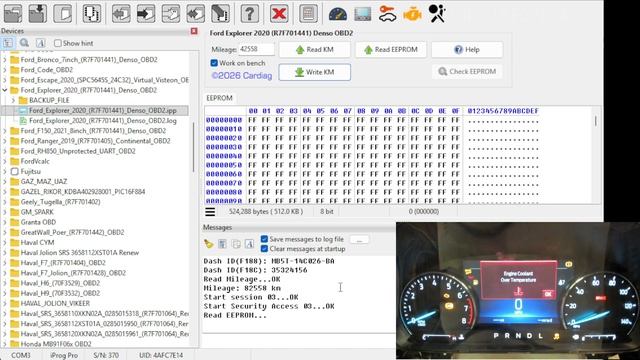Toggle Save messages to log file
The image size is (640, 360).
(264, 239)
